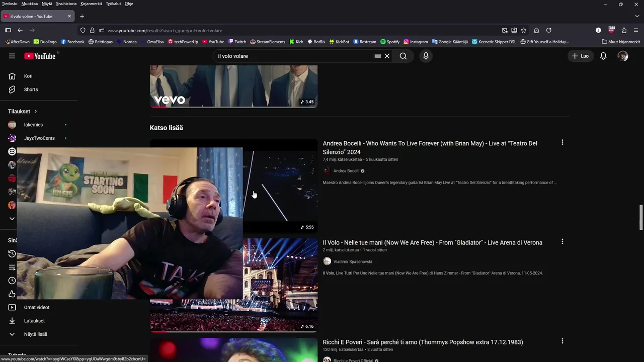The width and height of the screenshot is (644, 362).
Task: Open the Sivuhistoria menu
Action: 66,4
